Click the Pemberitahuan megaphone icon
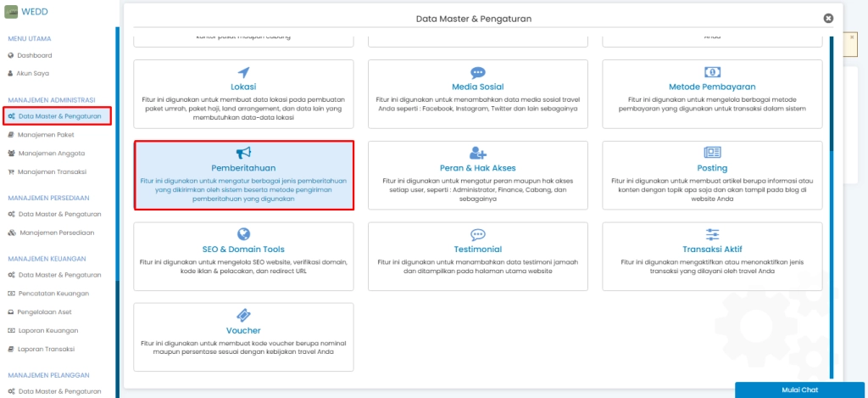The height and width of the screenshot is (398, 868). coord(243,153)
